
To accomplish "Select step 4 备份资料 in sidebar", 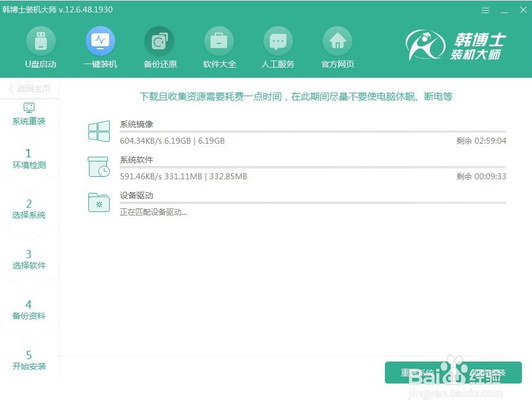I will [28, 310].
